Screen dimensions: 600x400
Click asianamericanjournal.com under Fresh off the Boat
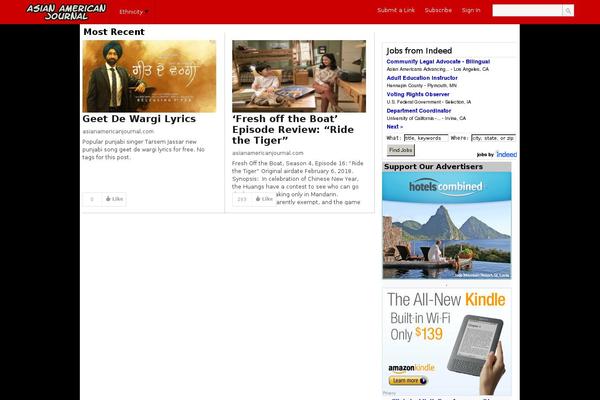268,153
